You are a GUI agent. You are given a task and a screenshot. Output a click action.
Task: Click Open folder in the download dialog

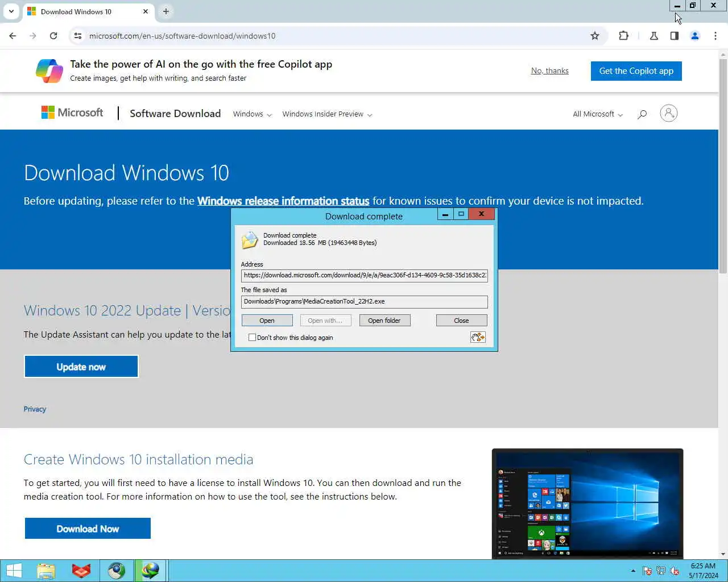[x=384, y=321]
